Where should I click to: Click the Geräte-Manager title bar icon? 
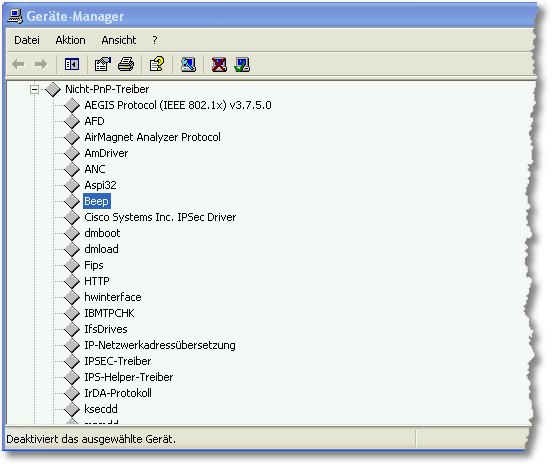pyautogui.click(x=15, y=17)
